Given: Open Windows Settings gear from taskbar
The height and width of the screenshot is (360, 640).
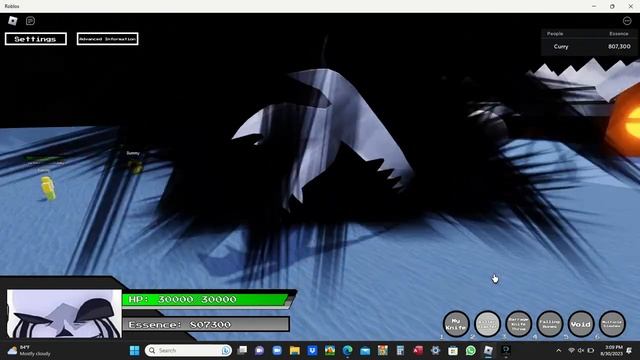Looking at the screenshot, I should (x=436, y=350).
